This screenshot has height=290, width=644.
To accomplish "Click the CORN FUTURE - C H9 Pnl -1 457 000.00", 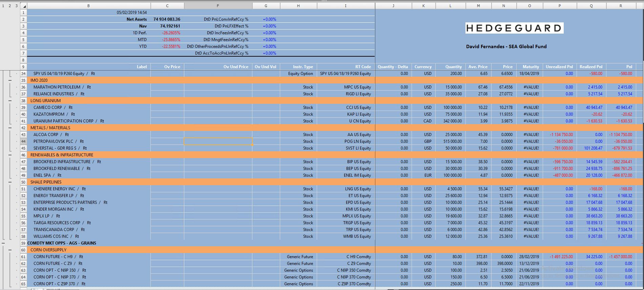I will click(x=621, y=257).
